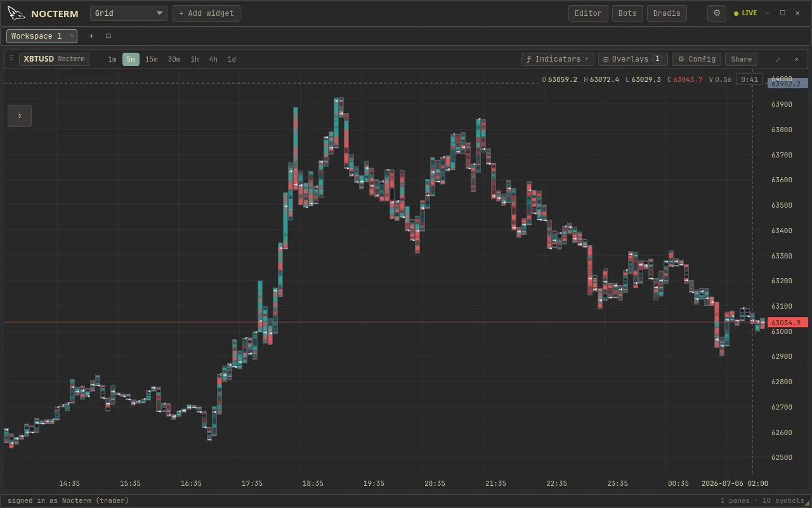Click the red horizontal last-price line

point(384,322)
